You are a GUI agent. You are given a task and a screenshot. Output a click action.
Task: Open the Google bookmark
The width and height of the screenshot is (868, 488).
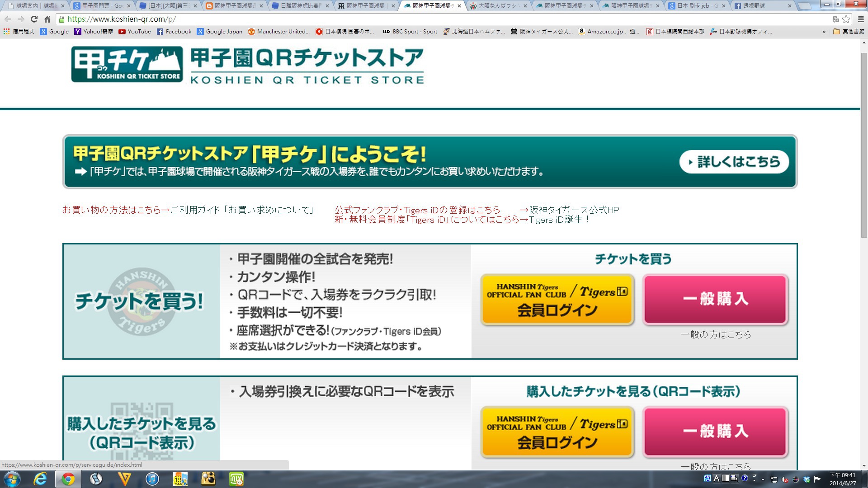[54, 31]
